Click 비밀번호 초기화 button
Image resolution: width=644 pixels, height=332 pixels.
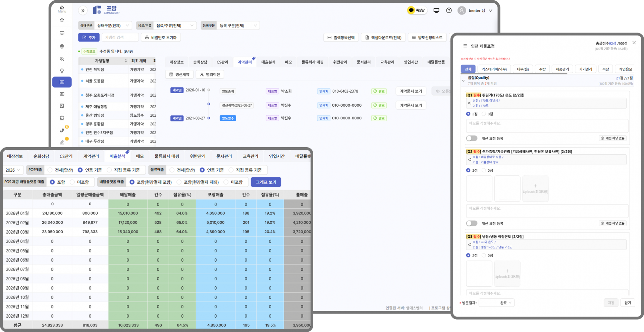click(161, 38)
